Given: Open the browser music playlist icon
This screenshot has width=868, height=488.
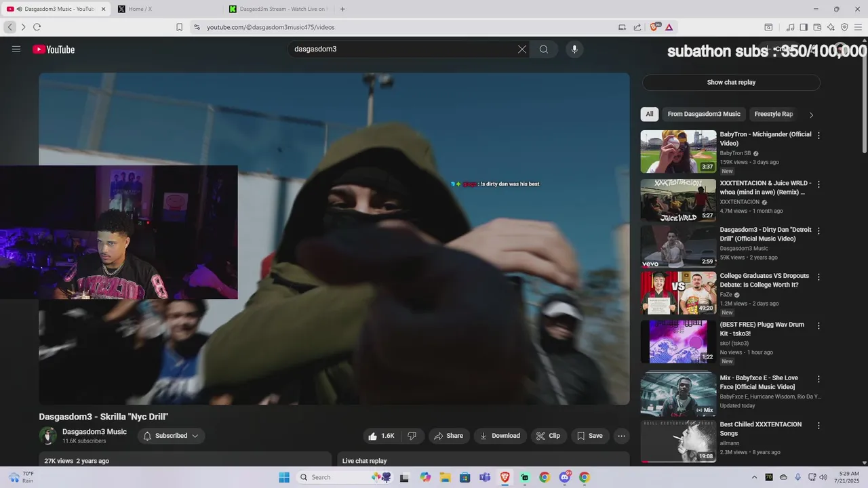Looking at the screenshot, I should click(x=790, y=27).
